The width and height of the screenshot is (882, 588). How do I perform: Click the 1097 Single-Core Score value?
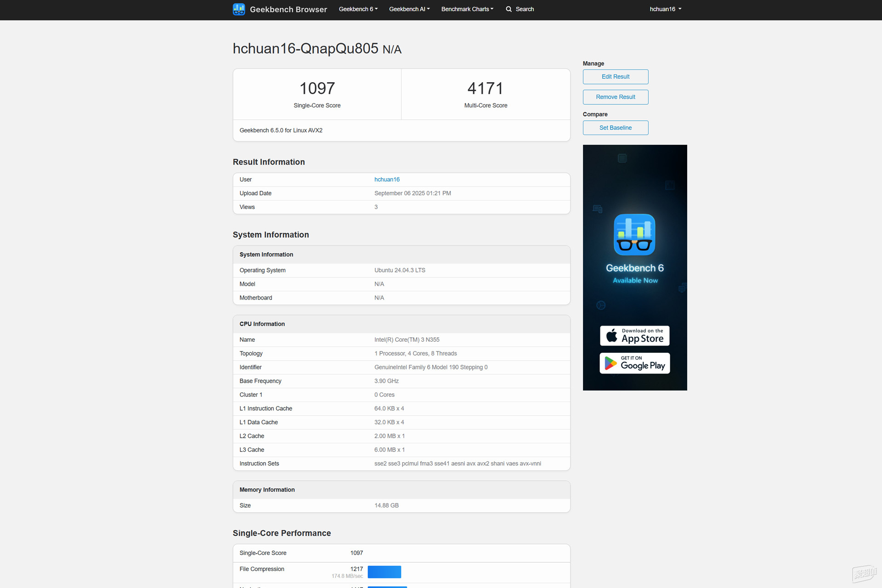[317, 88]
